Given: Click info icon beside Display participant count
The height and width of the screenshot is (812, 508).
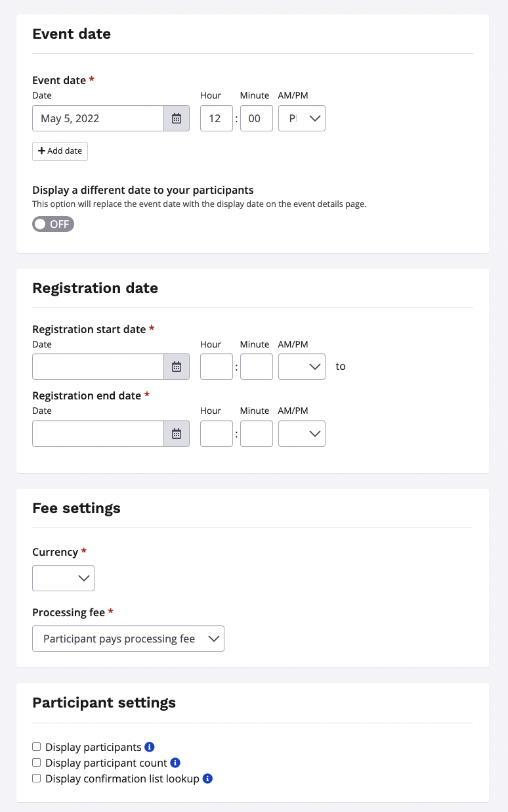Looking at the screenshot, I should tap(175, 763).
